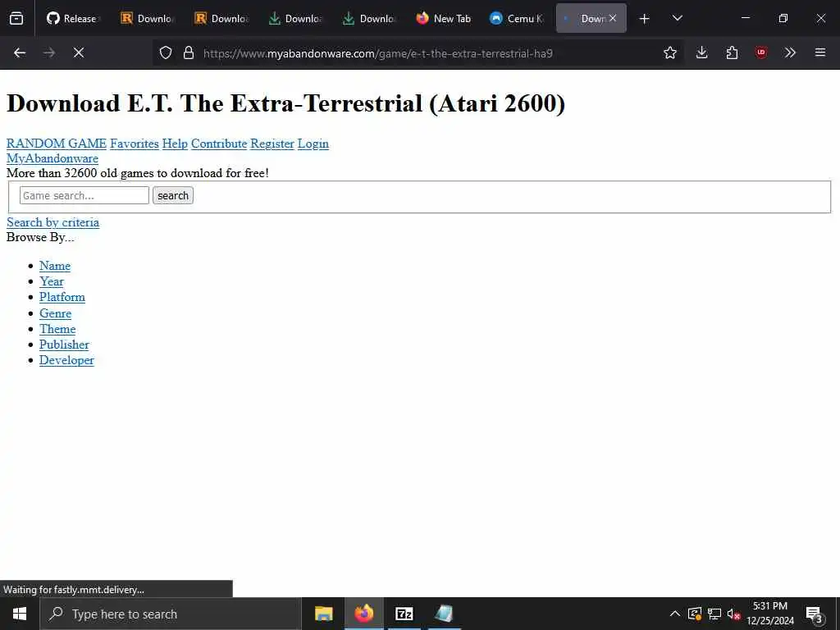Screen dimensions: 840x630
Task: Open the Login link
Action: click(x=313, y=144)
